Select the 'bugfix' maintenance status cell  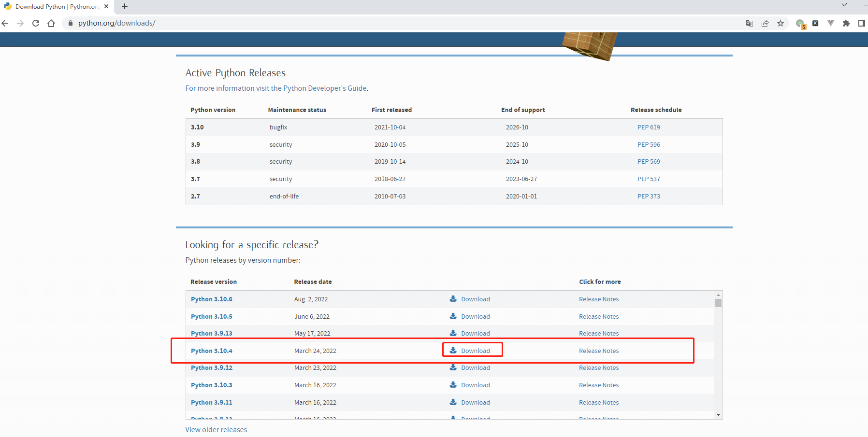[x=278, y=127]
